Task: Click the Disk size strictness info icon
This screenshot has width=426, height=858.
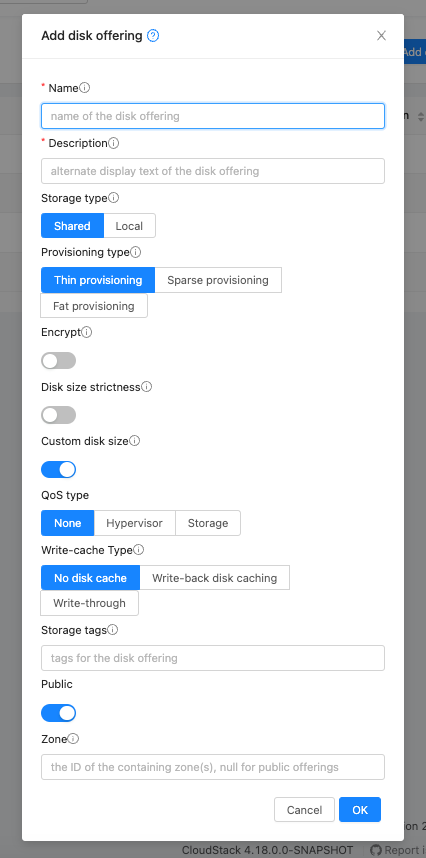Action: tap(147, 387)
